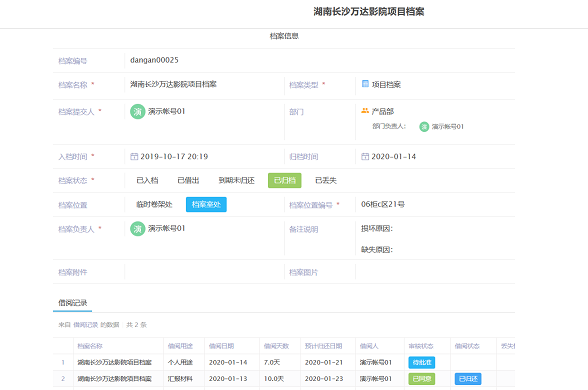Click the 预计归还日期 column header
The width and height of the screenshot is (588, 390).
[x=324, y=346]
